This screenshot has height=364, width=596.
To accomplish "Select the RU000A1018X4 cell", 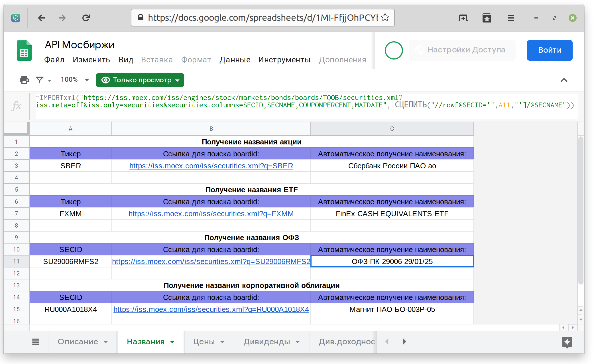I will (x=70, y=309).
